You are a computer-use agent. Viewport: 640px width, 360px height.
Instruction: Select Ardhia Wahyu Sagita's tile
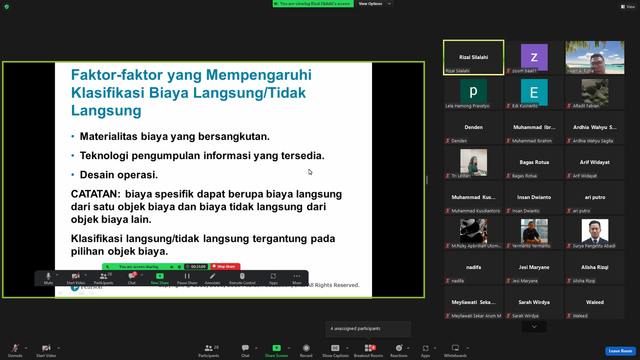(x=595, y=127)
